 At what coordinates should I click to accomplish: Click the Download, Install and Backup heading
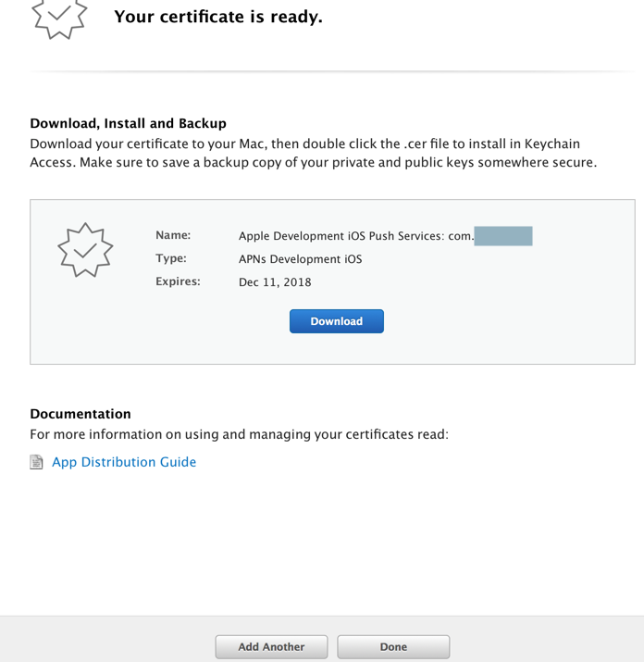click(x=128, y=123)
